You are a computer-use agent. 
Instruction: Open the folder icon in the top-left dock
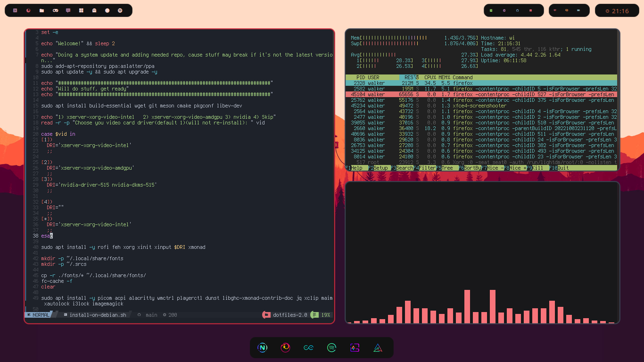(x=41, y=10)
